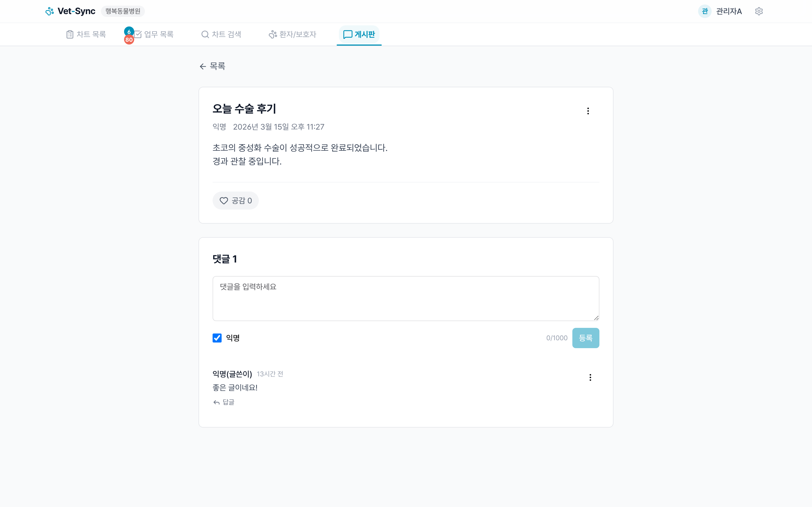Click the patient/guardian paw icon

point(272,34)
